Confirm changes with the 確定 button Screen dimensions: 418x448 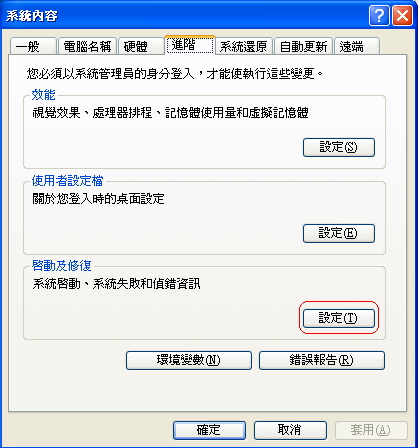click(209, 430)
